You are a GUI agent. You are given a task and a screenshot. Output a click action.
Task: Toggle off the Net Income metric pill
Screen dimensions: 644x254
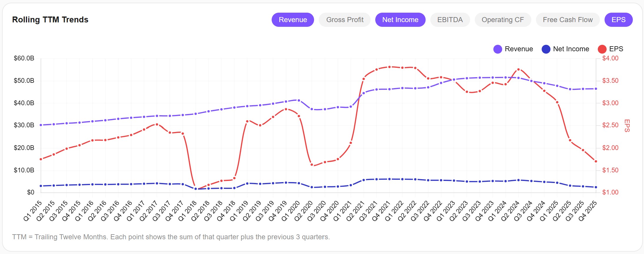click(x=400, y=20)
